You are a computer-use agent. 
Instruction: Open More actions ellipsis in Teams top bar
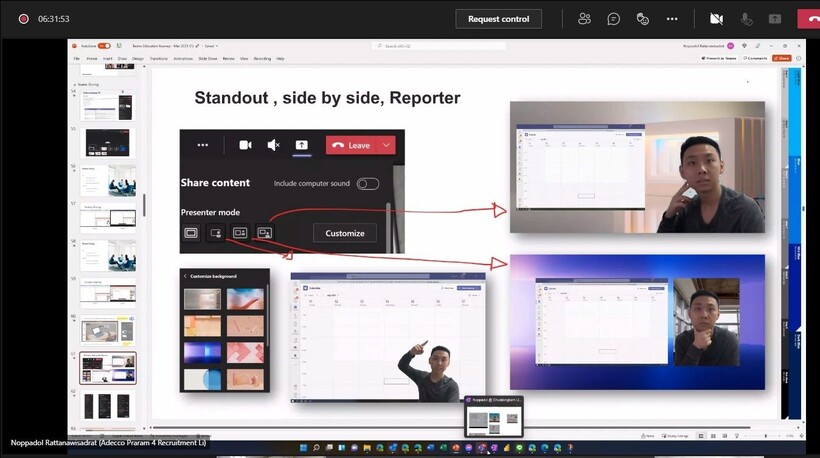(672, 19)
